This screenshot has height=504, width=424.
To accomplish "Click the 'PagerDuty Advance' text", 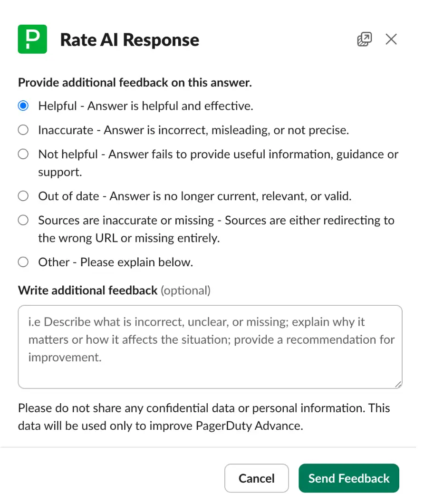I will pyautogui.click(x=249, y=426).
